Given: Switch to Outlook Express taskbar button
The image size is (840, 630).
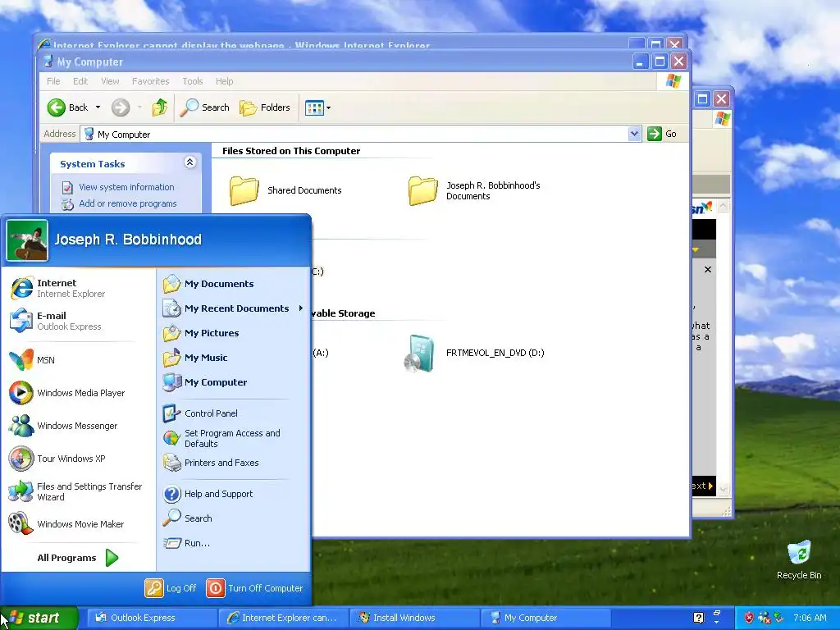Looking at the screenshot, I should pos(151,618).
